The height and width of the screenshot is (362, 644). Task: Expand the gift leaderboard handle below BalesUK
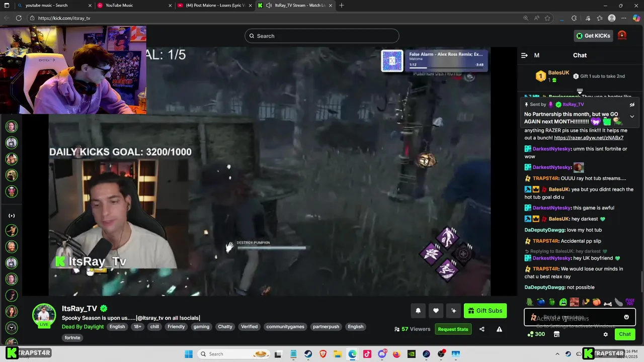coord(580,92)
